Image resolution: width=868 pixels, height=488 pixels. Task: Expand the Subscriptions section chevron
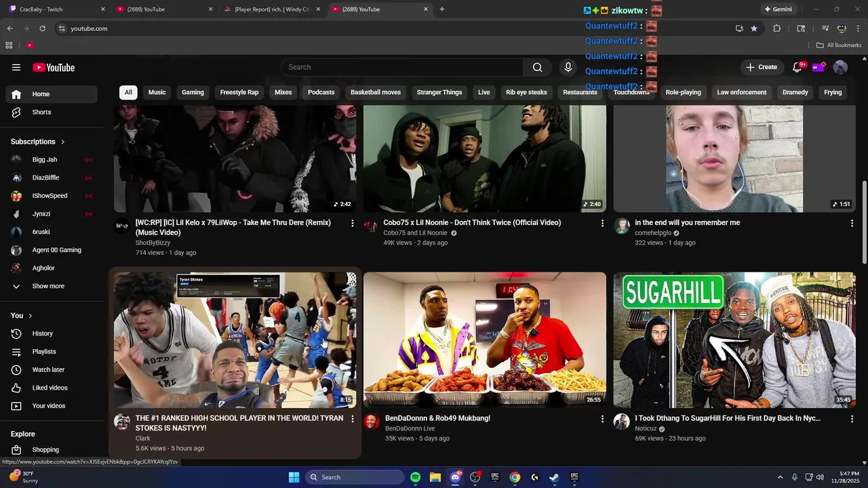pyautogui.click(x=63, y=142)
